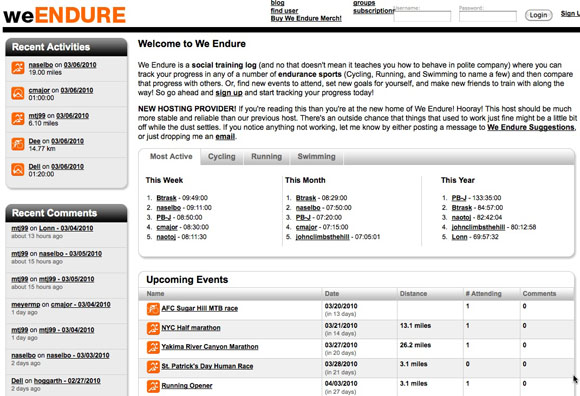The image size is (580, 396).
Task: Click the activity icon beside Dell's 01:20:00
Action: click(x=18, y=169)
